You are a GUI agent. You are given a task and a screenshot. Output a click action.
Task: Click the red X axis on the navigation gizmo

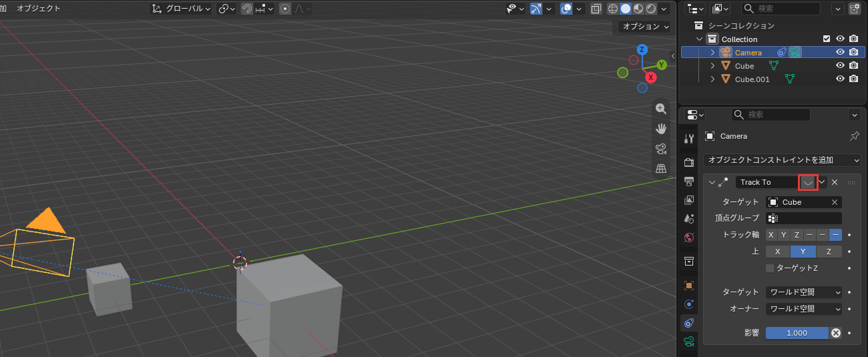pyautogui.click(x=651, y=77)
